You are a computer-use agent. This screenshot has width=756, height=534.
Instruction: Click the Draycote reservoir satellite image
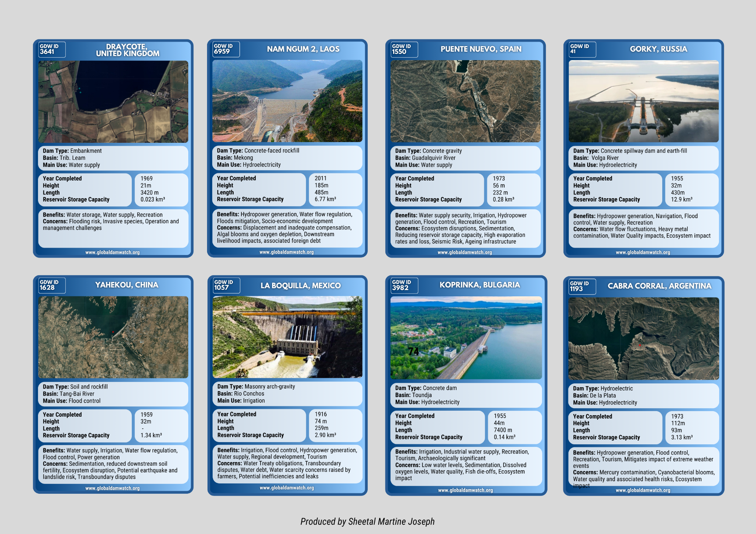[x=113, y=101]
